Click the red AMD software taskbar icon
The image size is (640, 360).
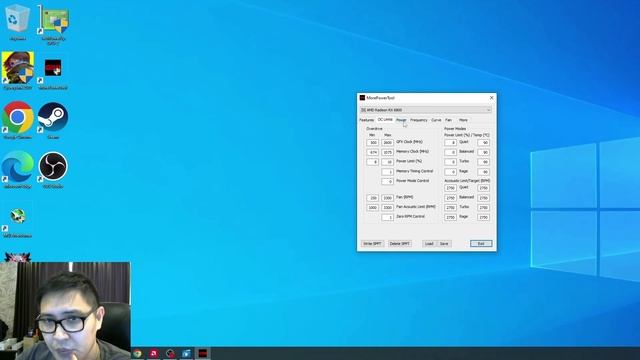[x=154, y=353]
